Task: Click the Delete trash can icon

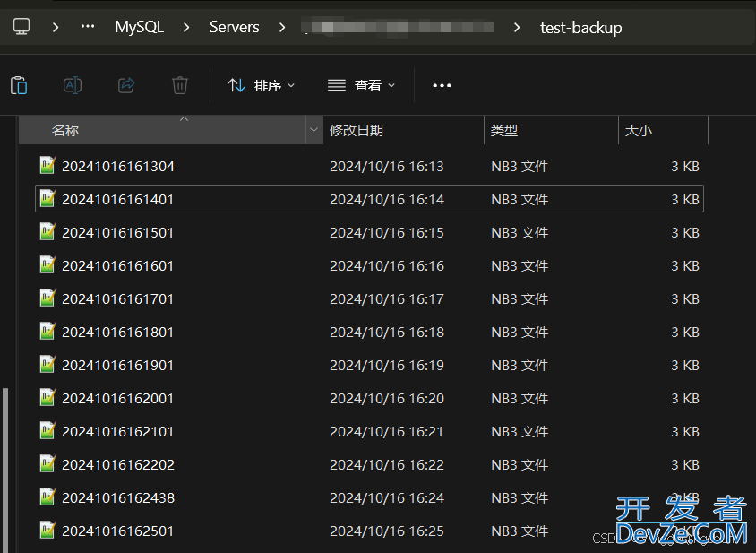Action: point(180,85)
